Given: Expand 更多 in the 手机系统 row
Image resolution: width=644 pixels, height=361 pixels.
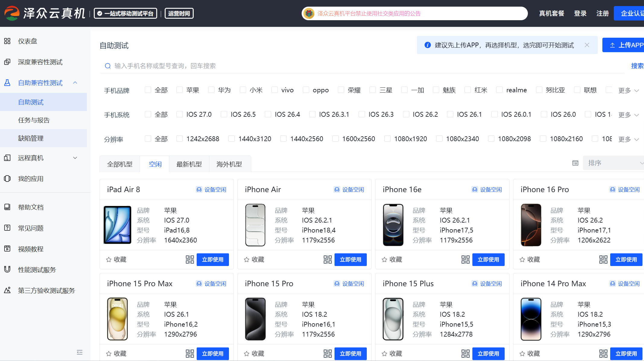Looking at the screenshot, I should click(x=629, y=115).
